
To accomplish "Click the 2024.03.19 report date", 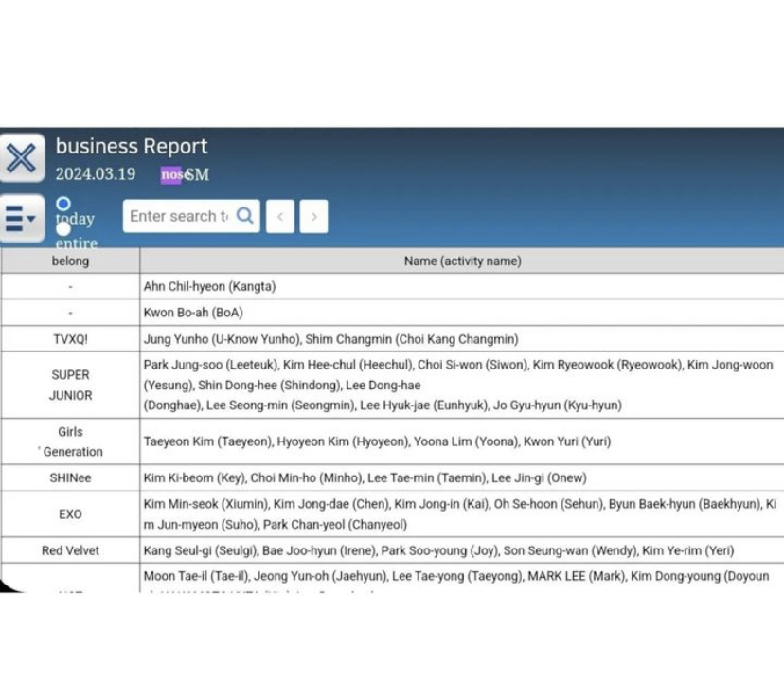I will (95, 174).
